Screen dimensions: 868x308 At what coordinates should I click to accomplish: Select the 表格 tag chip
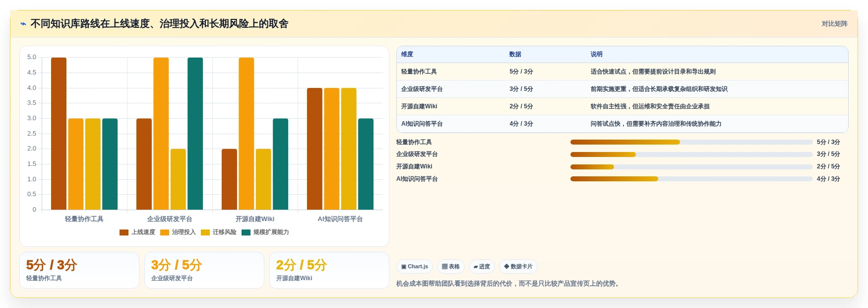(451, 267)
